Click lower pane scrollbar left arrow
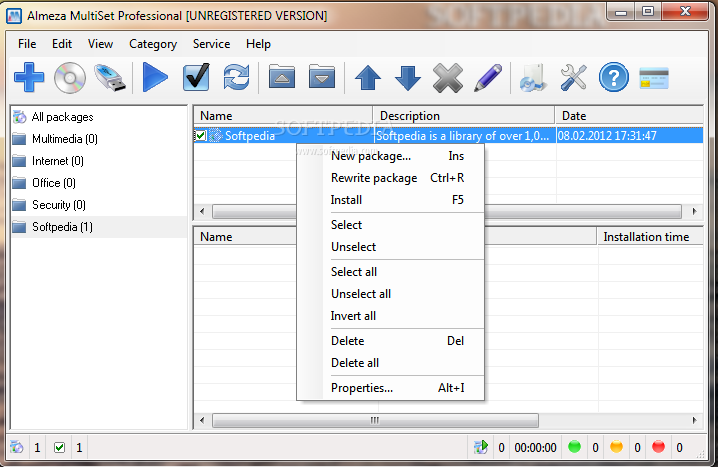 tap(202, 420)
